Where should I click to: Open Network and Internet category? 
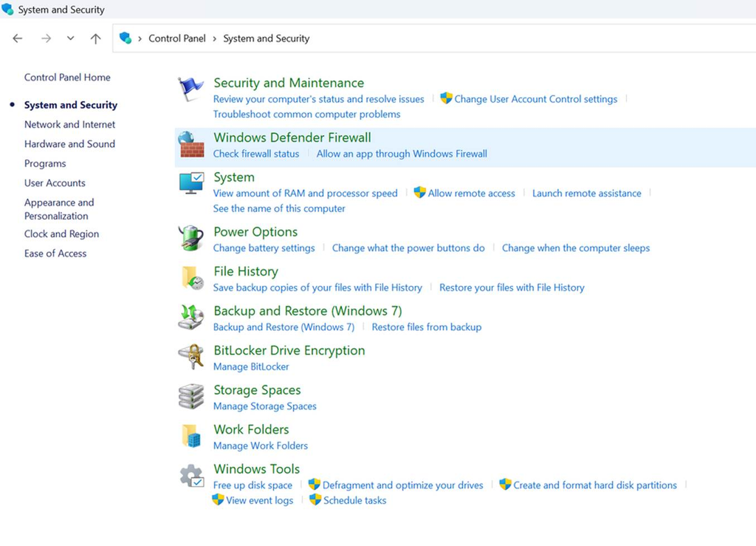click(70, 124)
